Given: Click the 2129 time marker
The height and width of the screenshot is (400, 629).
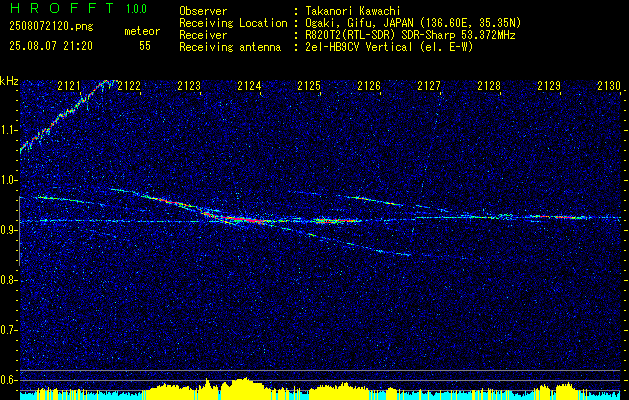Looking at the screenshot, I should [549, 85].
